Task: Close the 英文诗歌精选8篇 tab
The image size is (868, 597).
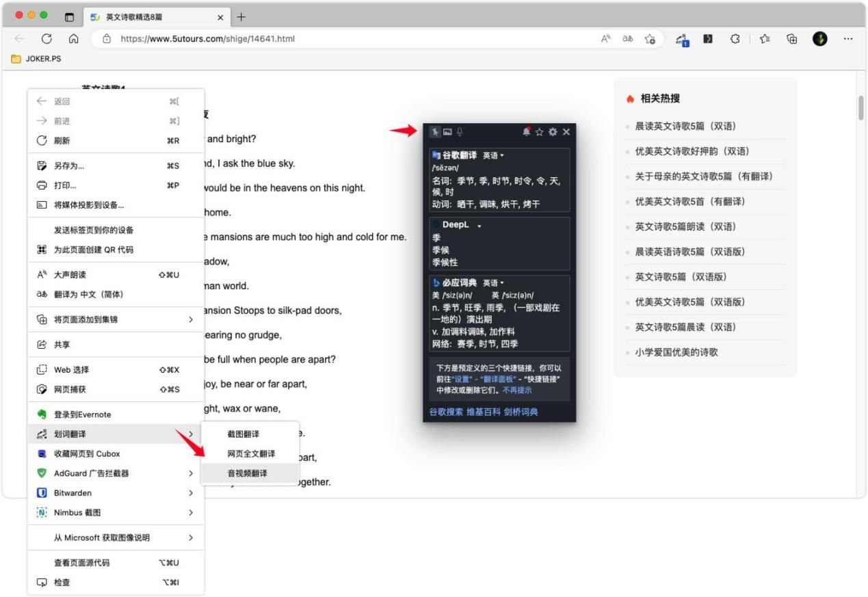Action: (x=220, y=16)
